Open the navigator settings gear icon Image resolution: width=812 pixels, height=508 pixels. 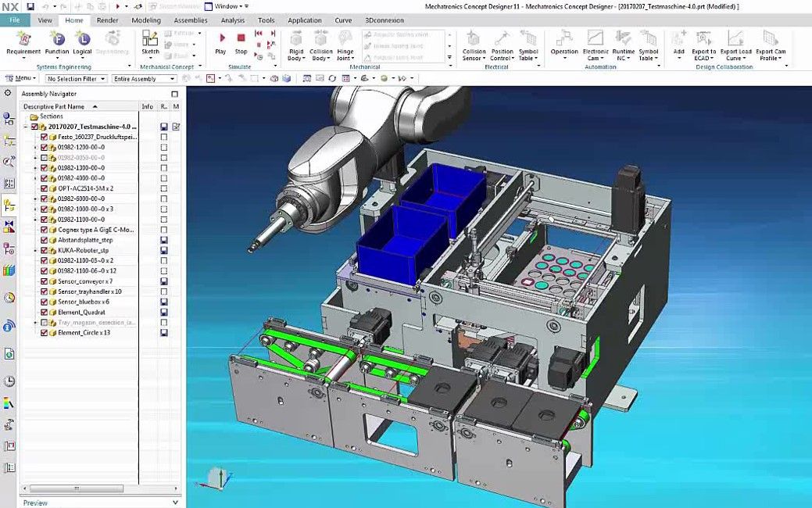(x=8, y=93)
